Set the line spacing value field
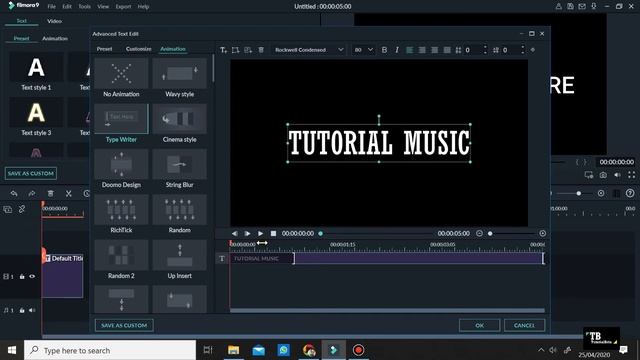The image size is (640, 360). (510, 50)
